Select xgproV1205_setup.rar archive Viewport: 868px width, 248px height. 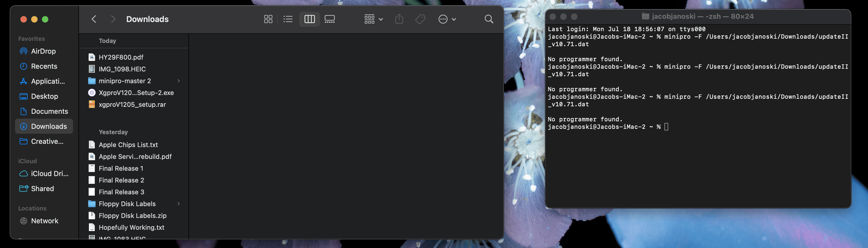(x=134, y=104)
